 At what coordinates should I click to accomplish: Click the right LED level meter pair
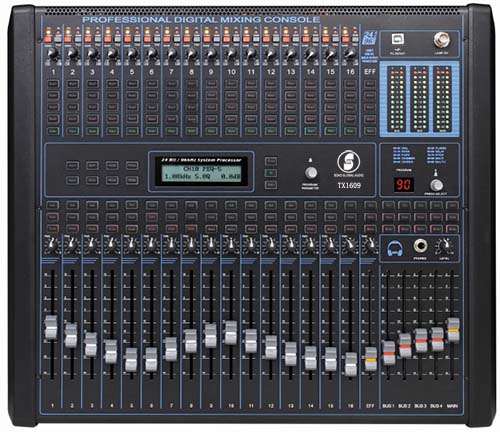[x=442, y=99]
